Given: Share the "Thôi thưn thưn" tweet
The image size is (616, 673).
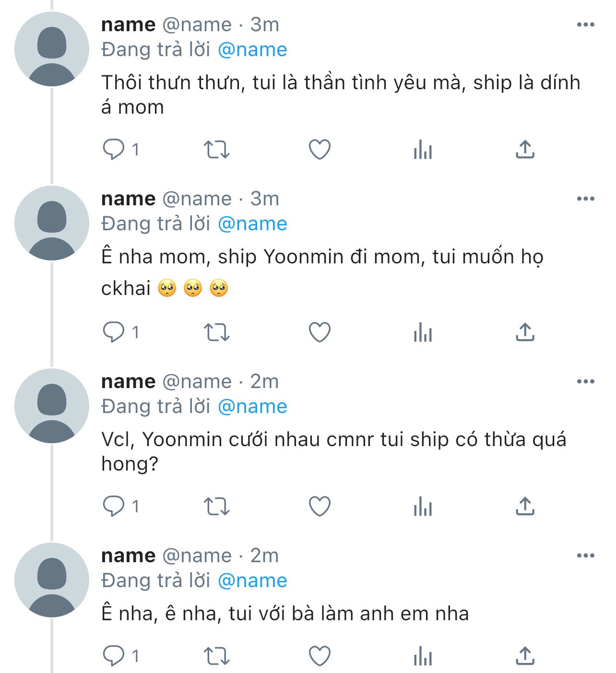Looking at the screenshot, I should (525, 150).
